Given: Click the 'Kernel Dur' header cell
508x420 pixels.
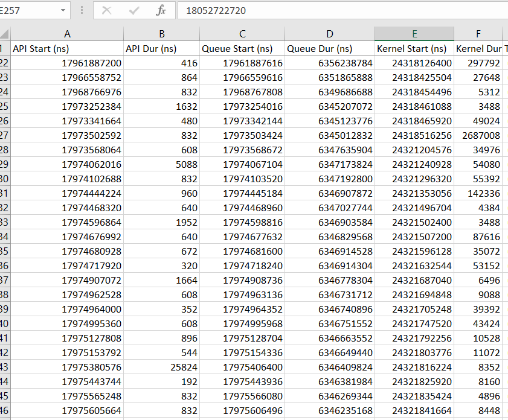Looking at the screenshot, I should [478, 48].
